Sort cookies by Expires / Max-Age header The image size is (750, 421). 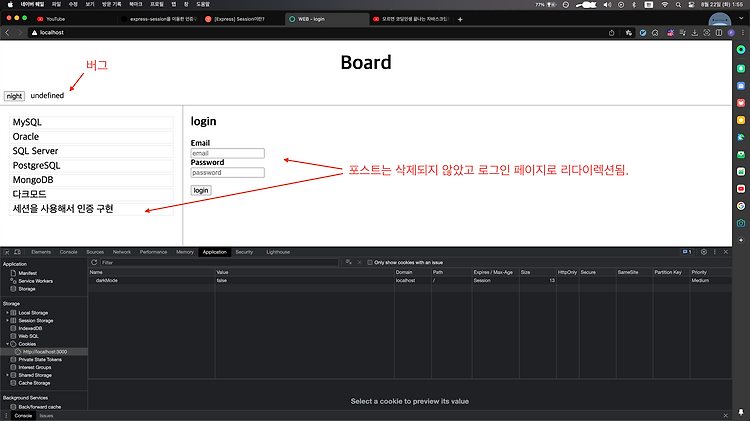click(x=495, y=272)
